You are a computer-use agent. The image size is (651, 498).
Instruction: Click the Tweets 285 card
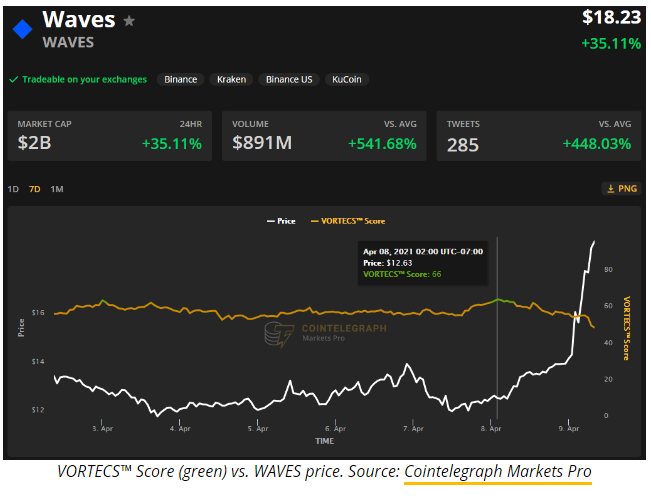[x=539, y=136]
